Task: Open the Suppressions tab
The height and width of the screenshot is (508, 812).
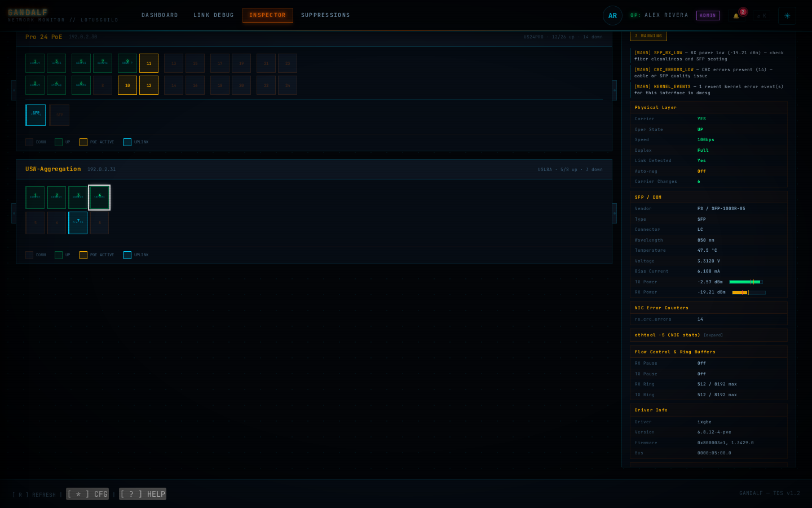Action: (325, 15)
